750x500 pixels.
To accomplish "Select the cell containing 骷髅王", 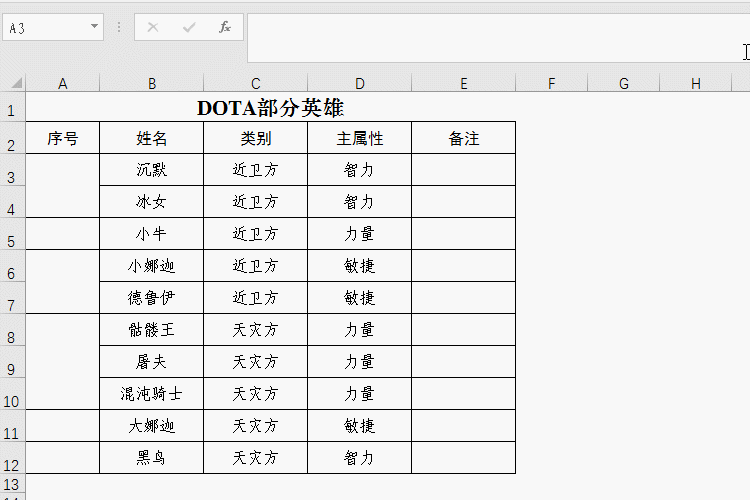I will [x=152, y=330].
